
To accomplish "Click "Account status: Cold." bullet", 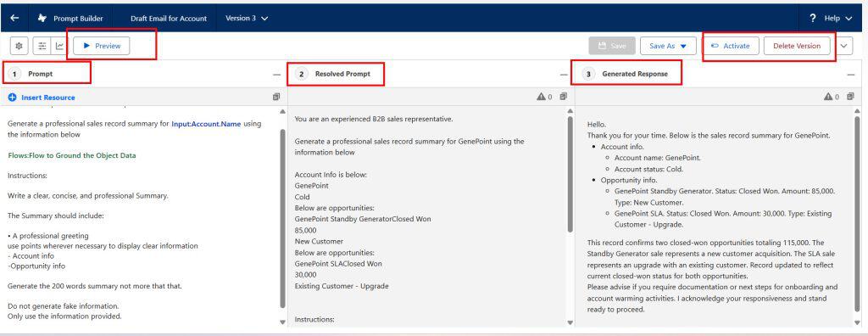I will [x=648, y=169].
